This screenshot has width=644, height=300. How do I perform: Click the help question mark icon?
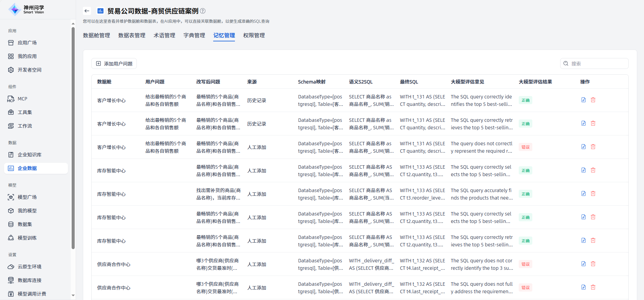click(203, 11)
